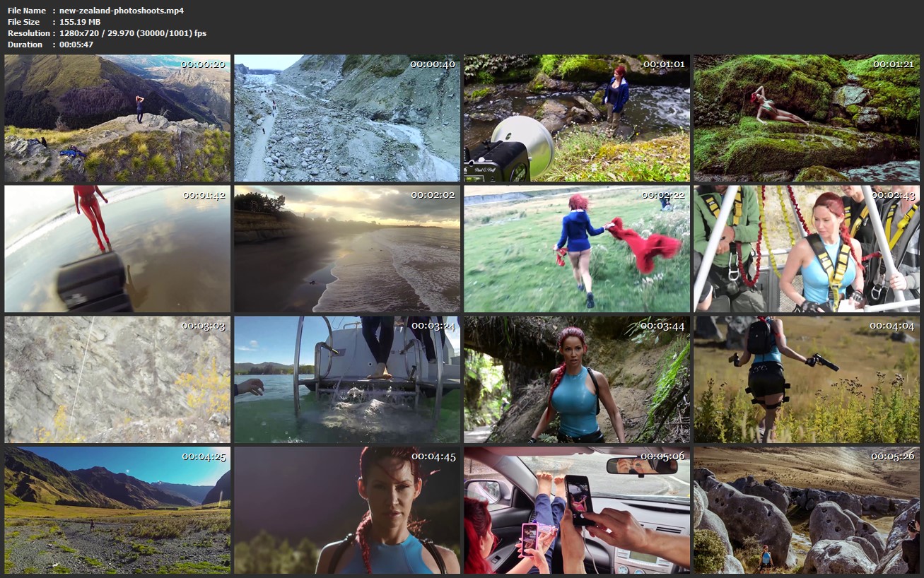Click the duration value 00:05:47
924x578 pixels.
coord(76,45)
